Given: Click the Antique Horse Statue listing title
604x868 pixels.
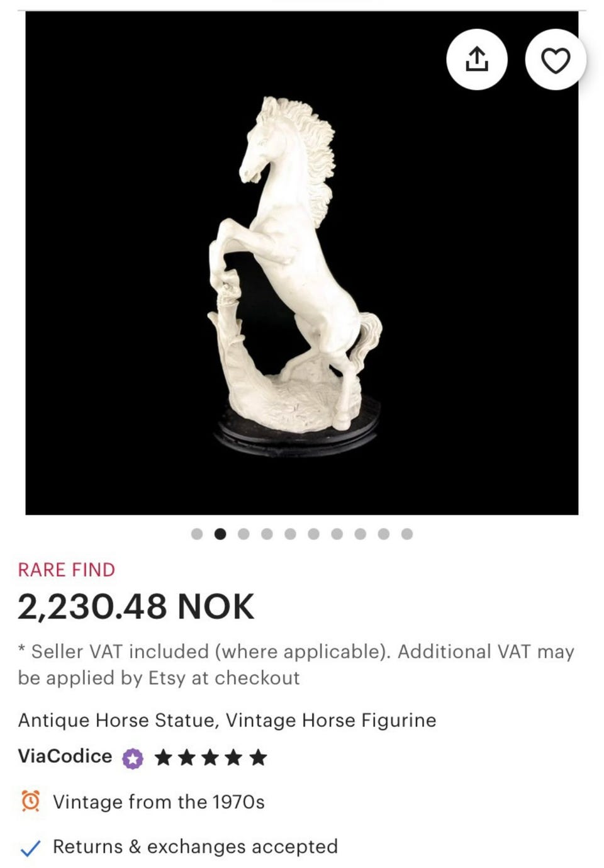Looking at the screenshot, I should click(226, 720).
